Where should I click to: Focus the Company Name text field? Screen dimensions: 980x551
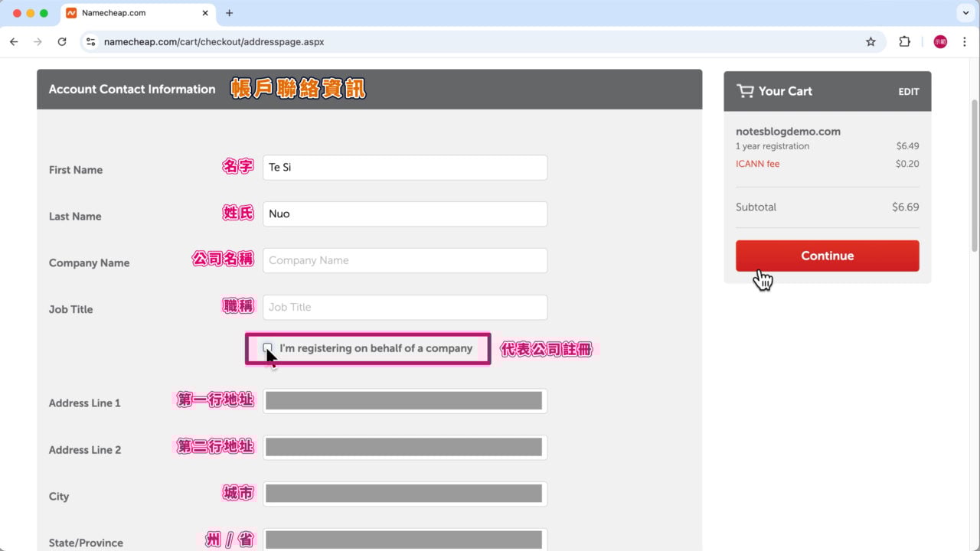(404, 260)
